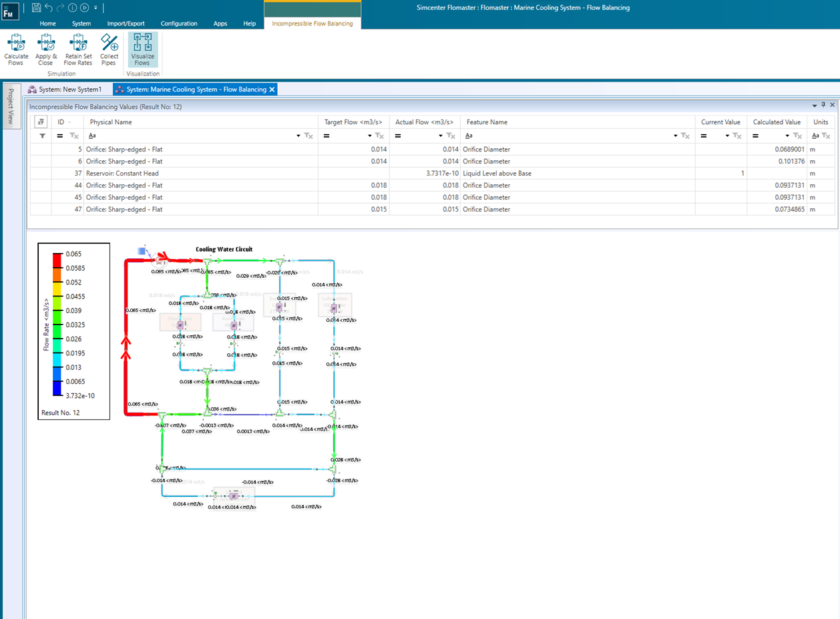
Task: Click the Apply & Close simulation icon
Action: click(x=45, y=50)
